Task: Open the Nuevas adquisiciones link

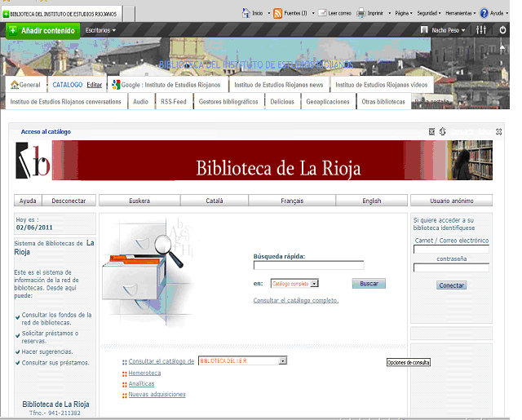Action: (157, 394)
